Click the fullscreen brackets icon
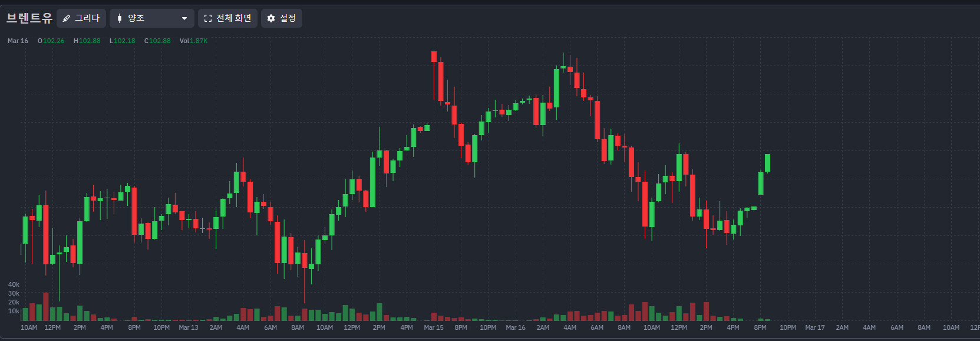The width and height of the screenshot is (980, 341). pos(207,18)
